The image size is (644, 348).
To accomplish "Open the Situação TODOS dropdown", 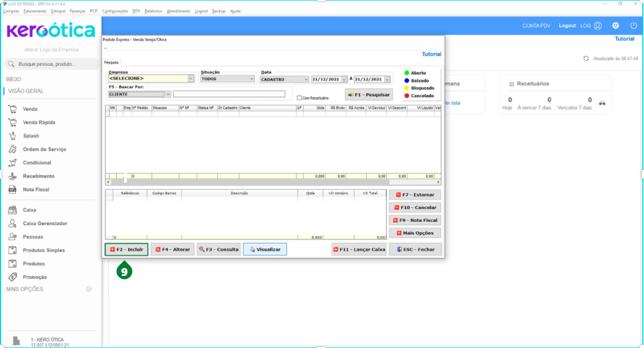I will [252, 79].
